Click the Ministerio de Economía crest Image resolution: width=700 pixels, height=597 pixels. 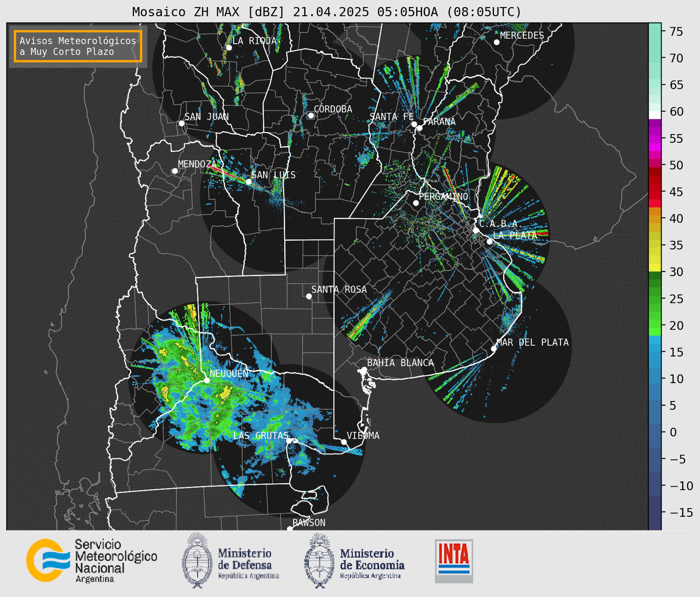point(320,560)
